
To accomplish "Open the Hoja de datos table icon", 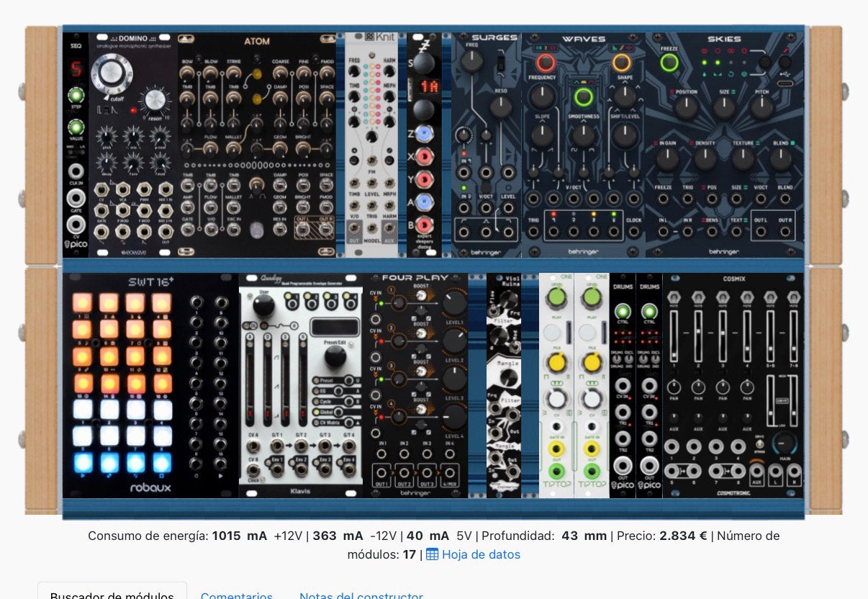I will pyautogui.click(x=432, y=554).
